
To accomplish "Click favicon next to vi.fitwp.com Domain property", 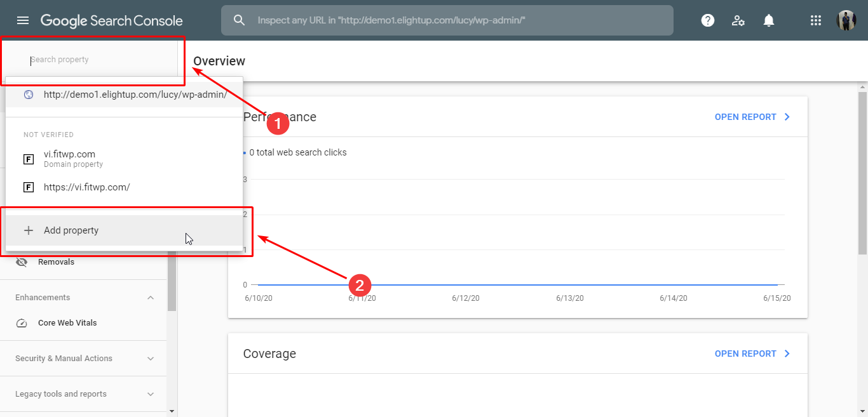I will [x=29, y=159].
